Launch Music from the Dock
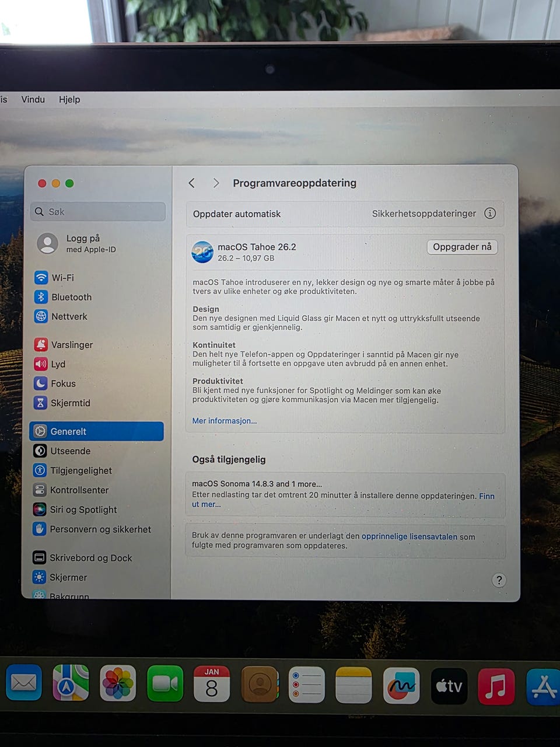This screenshot has height=747, width=560. [x=496, y=686]
